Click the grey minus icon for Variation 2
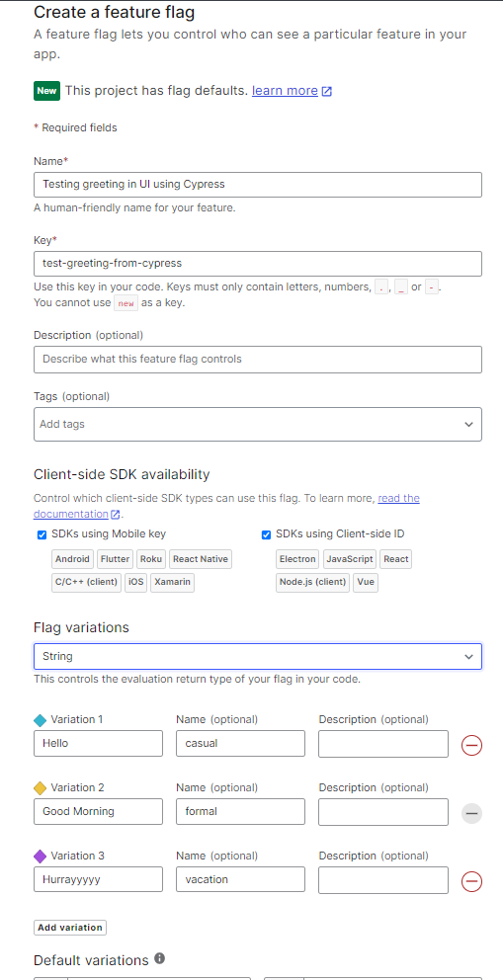Screen dimensions: 503x980 point(471,813)
